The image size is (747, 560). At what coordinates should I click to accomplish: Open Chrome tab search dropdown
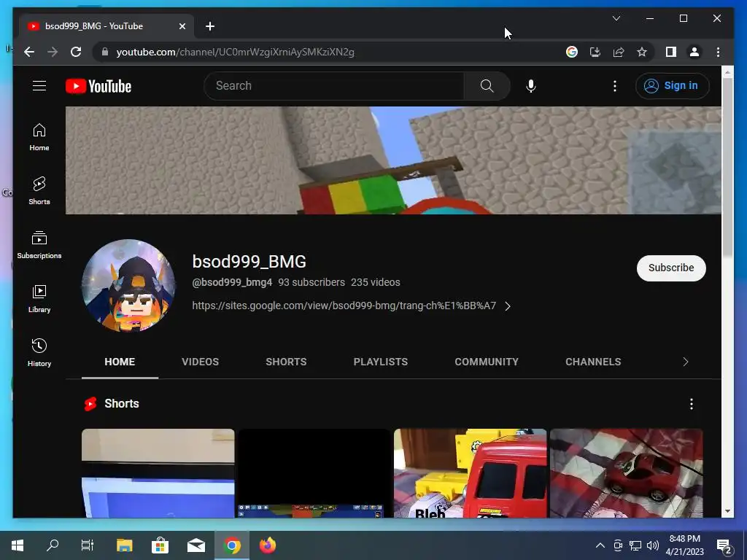[616, 18]
